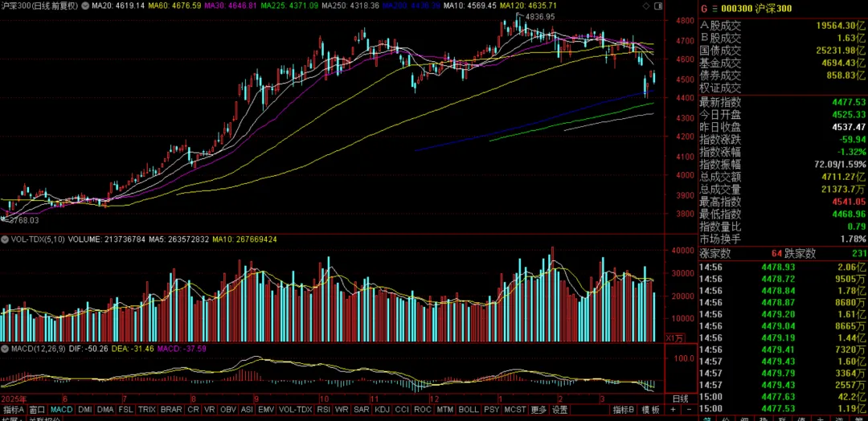
Task: Click the round settings icon after chart title
Action: pos(84,6)
